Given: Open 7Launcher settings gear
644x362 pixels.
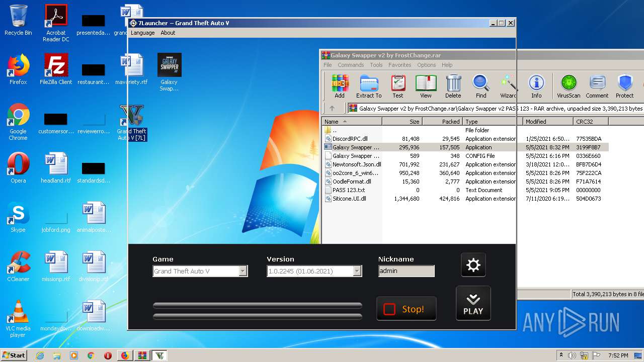Looking at the screenshot, I should (x=473, y=265).
